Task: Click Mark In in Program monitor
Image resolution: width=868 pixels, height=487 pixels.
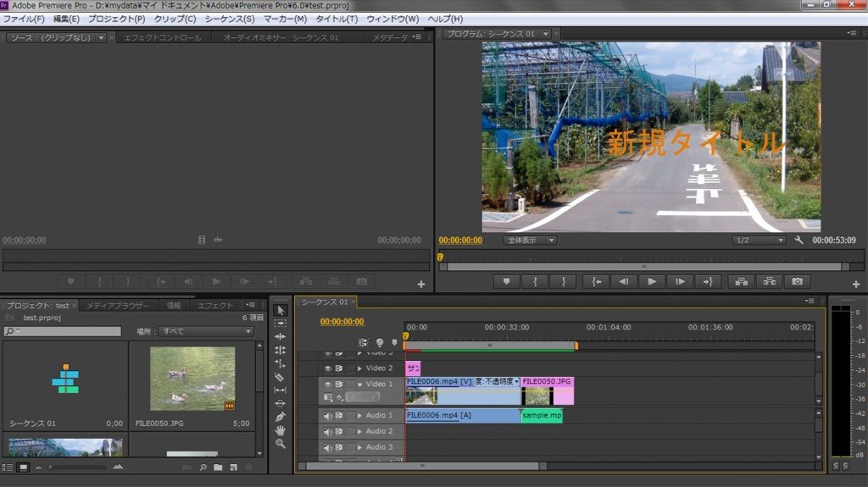Action: [x=535, y=282]
